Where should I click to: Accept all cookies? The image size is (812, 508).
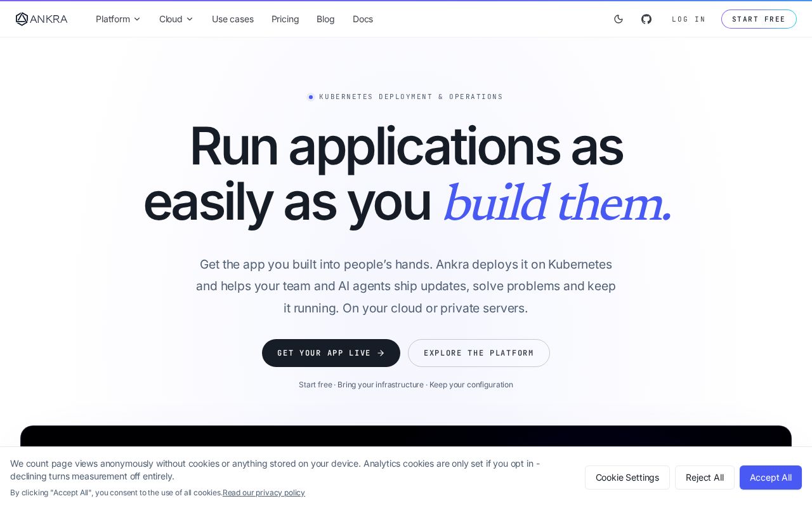(771, 478)
